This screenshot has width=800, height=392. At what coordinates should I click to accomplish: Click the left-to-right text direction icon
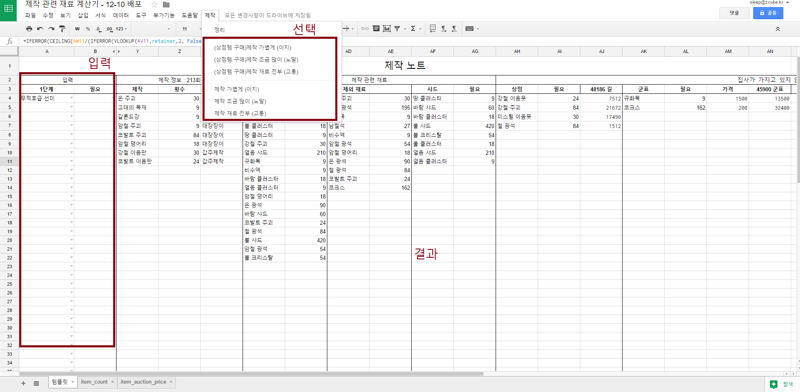pos(444,29)
